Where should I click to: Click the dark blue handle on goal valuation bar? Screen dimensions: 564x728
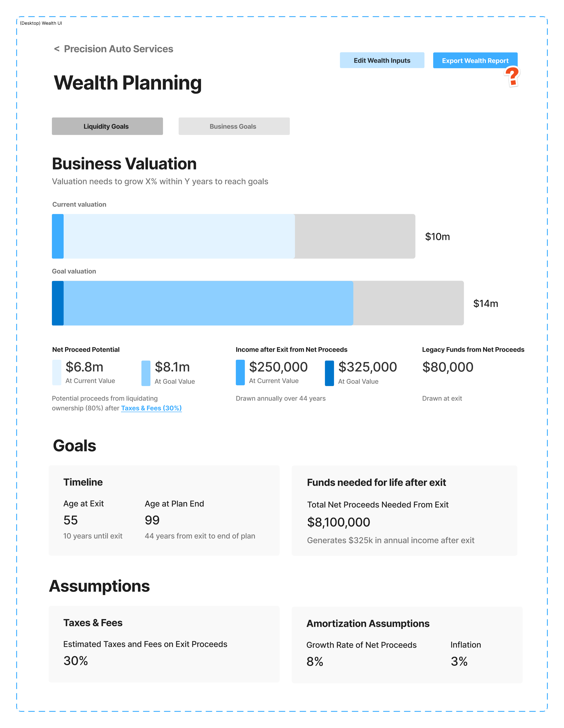58,303
